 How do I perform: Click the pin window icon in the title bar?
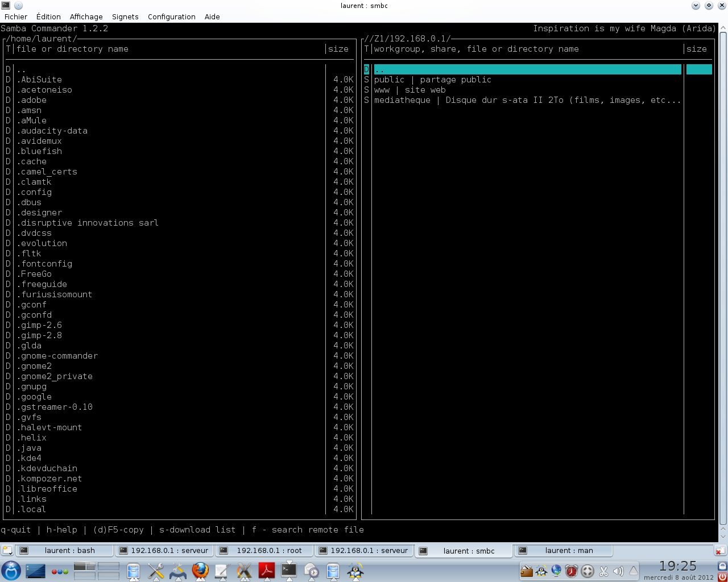(x=18, y=6)
